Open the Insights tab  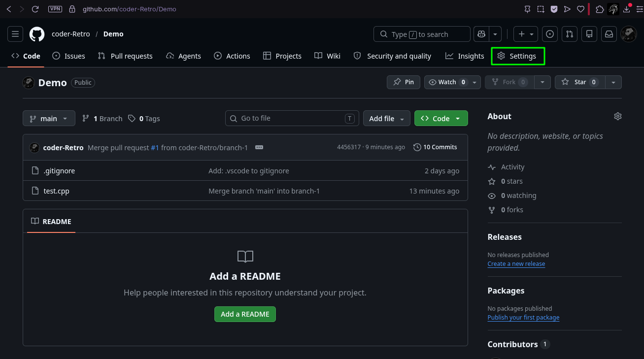click(x=465, y=56)
